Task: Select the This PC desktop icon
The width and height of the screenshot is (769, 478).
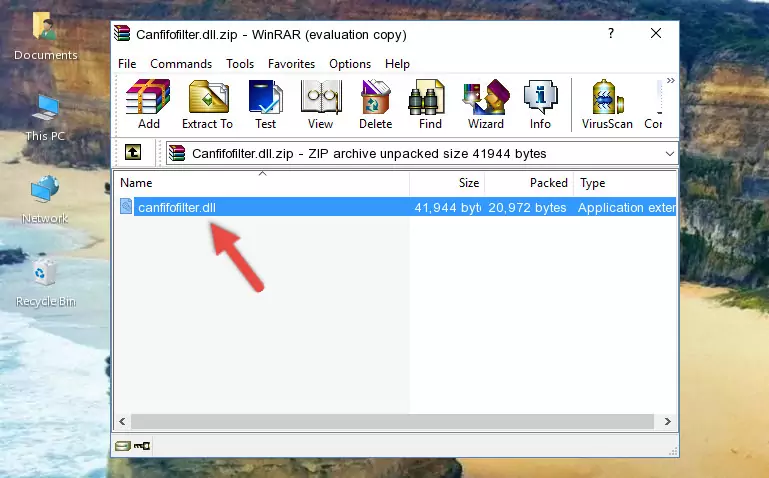Action: pyautogui.click(x=45, y=118)
